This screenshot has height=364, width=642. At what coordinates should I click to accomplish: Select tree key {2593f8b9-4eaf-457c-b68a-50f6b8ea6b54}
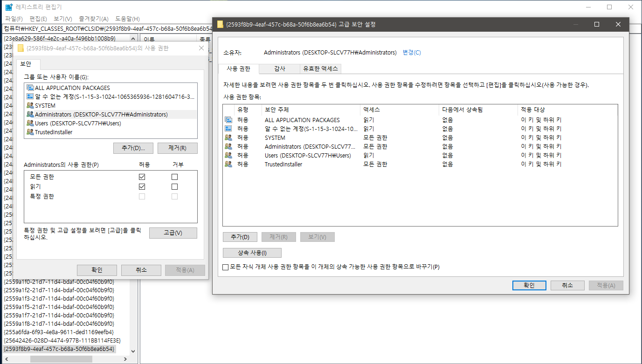pos(59,349)
